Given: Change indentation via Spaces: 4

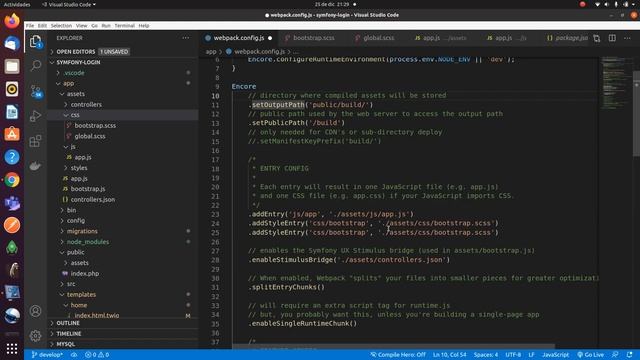Looking at the screenshot, I should (x=486, y=355).
